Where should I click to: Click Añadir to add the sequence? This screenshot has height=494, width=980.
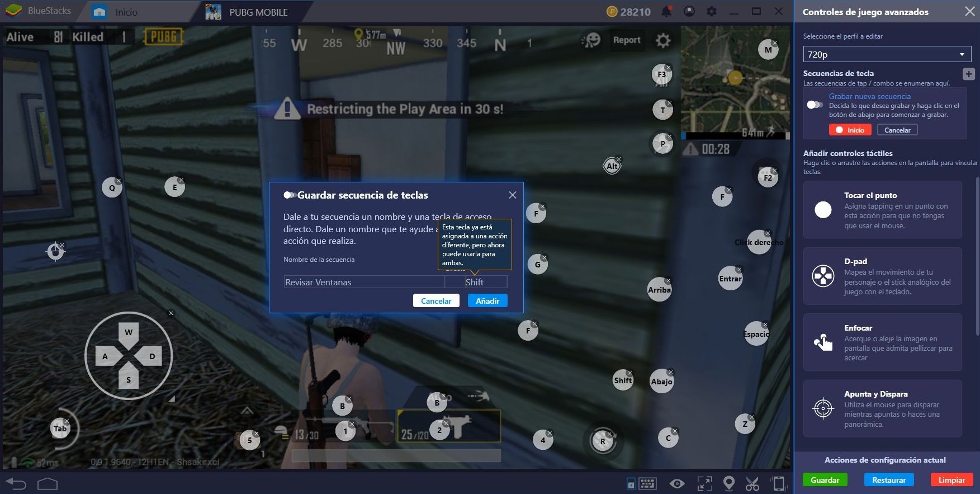pos(487,300)
